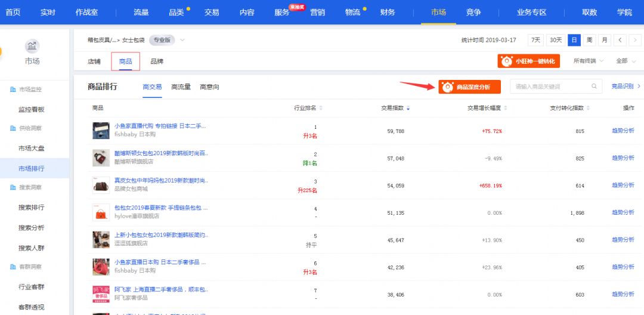The width and height of the screenshot is (644, 315).
Task: Open product link 包包女2019春夏新款
Action: pyautogui.click(x=161, y=208)
